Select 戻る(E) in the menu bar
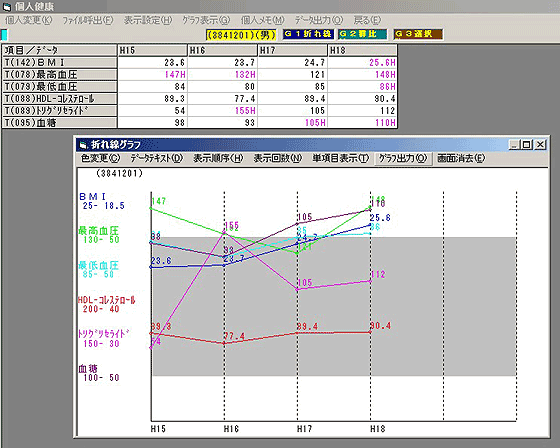This screenshot has height=448, width=560. (x=367, y=20)
